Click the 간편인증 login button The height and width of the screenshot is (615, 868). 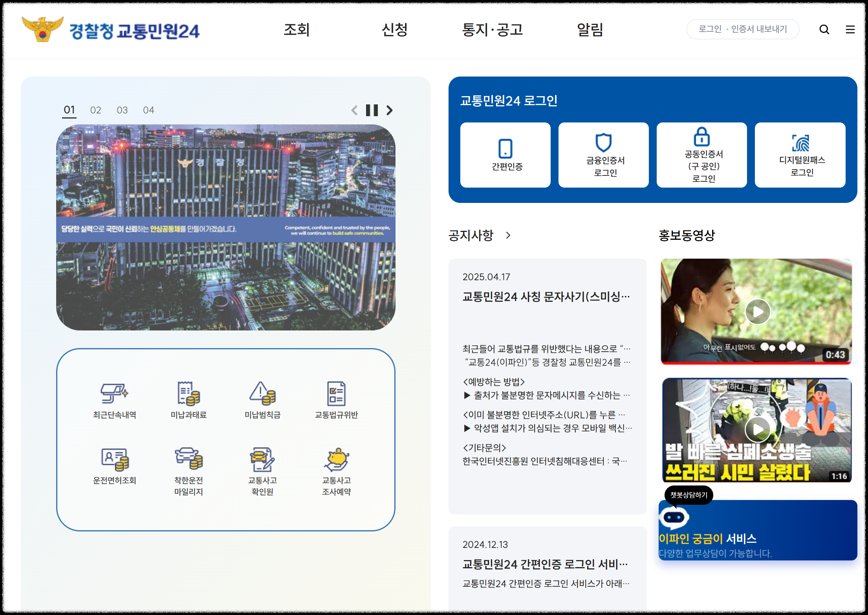click(505, 155)
